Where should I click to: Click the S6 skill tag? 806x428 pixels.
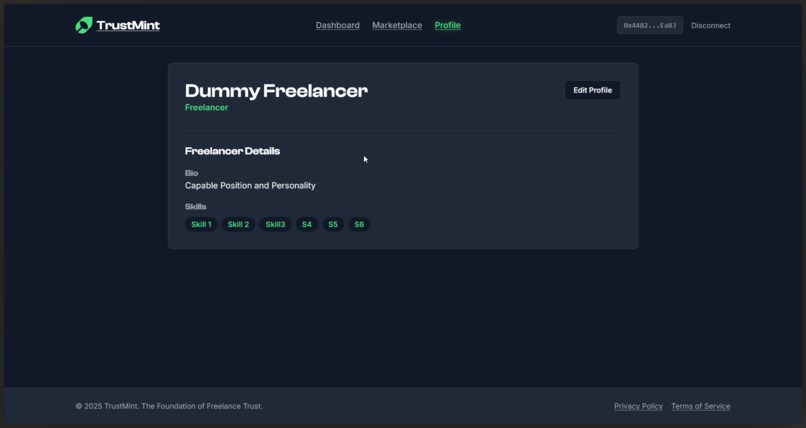[359, 225]
